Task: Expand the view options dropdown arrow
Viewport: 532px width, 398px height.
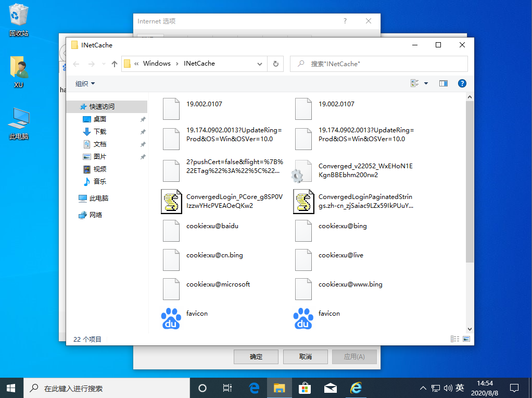Action: [x=426, y=83]
